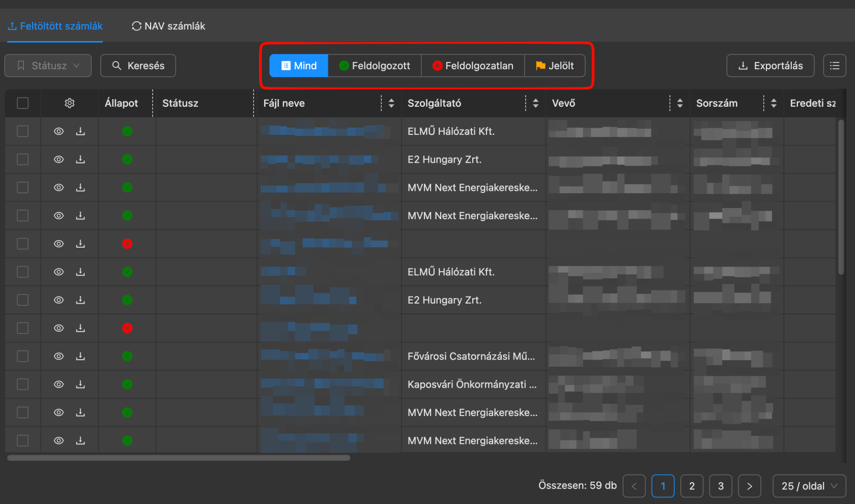
Task: Select checkbox for Fővárosi Csatornázási row
Action: tap(22, 356)
